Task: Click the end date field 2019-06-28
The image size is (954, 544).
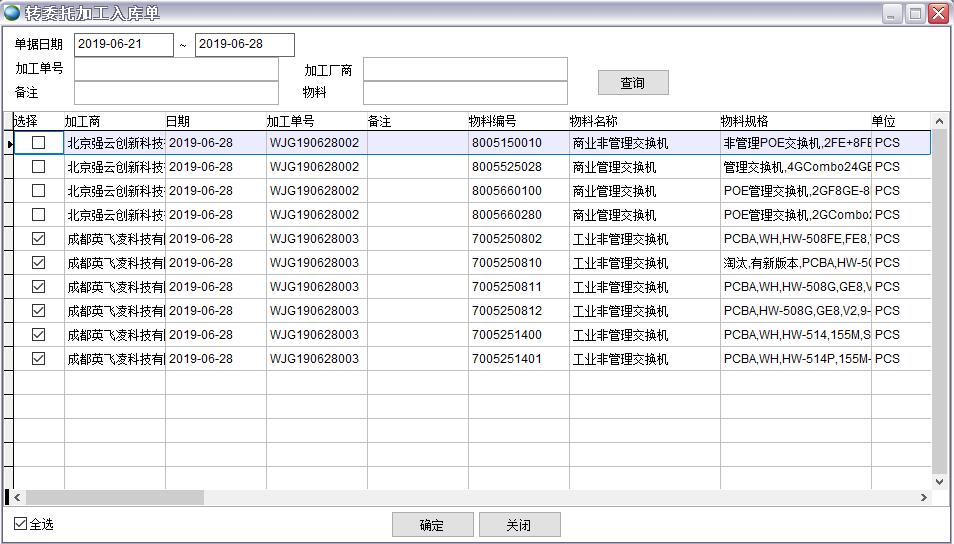Action: click(244, 45)
